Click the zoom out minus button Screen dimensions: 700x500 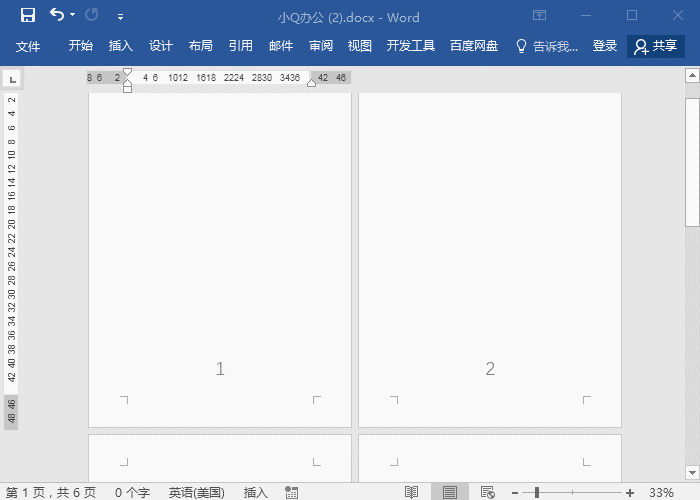click(x=515, y=493)
